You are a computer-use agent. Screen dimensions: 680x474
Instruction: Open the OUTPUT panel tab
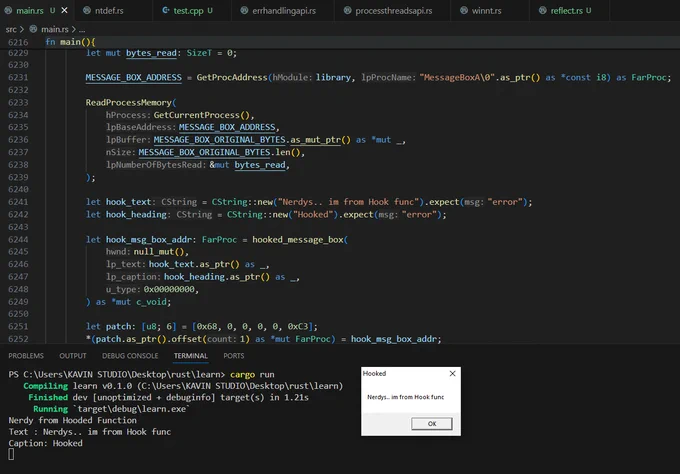tap(73, 356)
